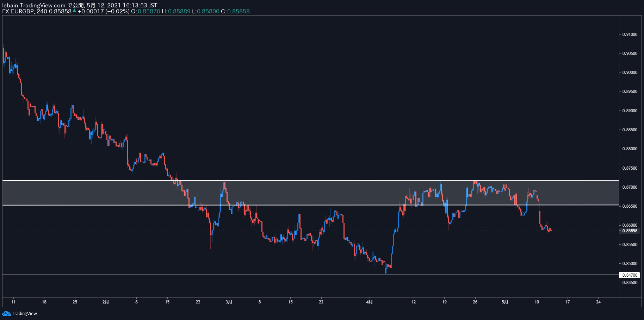Click the change value +0.00017 (+0.02%)
This screenshot has height=320, width=644.
point(103,11)
